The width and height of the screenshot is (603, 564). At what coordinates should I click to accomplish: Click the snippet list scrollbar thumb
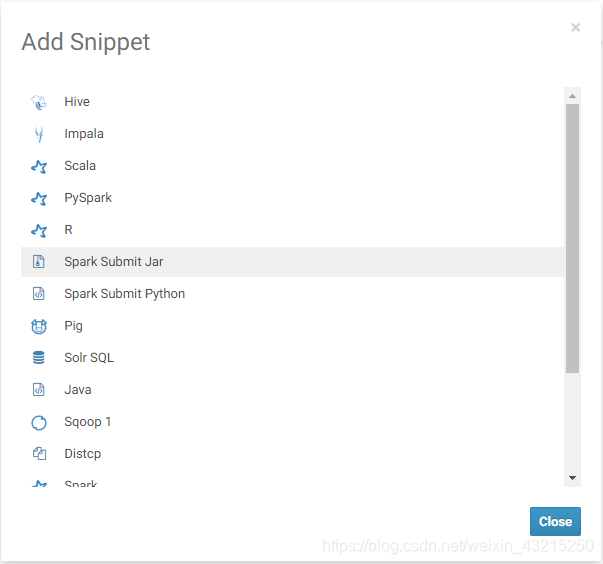click(x=572, y=238)
